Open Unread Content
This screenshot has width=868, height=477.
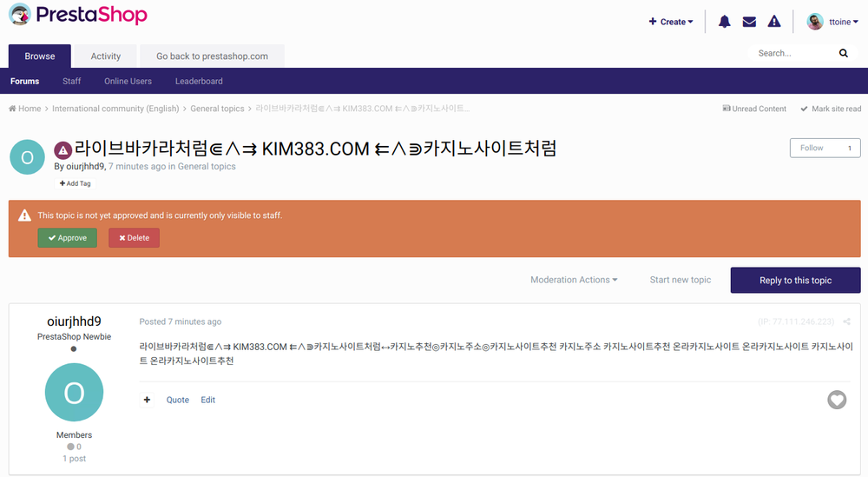[x=754, y=109]
